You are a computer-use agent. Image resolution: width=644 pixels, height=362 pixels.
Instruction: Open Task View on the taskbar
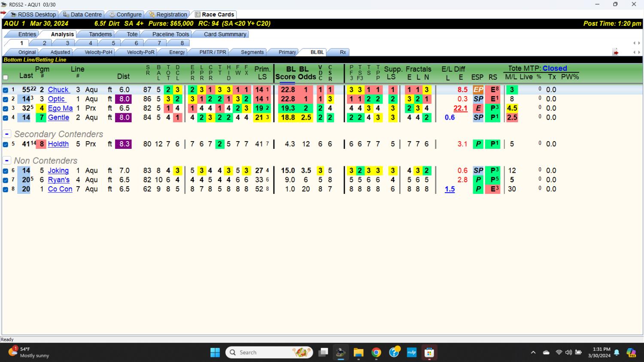tap(323, 353)
